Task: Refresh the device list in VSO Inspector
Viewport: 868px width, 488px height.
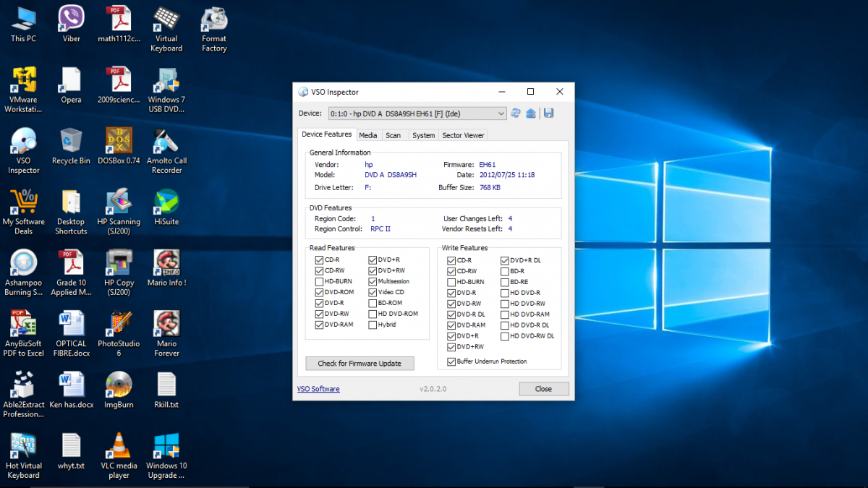Action: (x=516, y=113)
